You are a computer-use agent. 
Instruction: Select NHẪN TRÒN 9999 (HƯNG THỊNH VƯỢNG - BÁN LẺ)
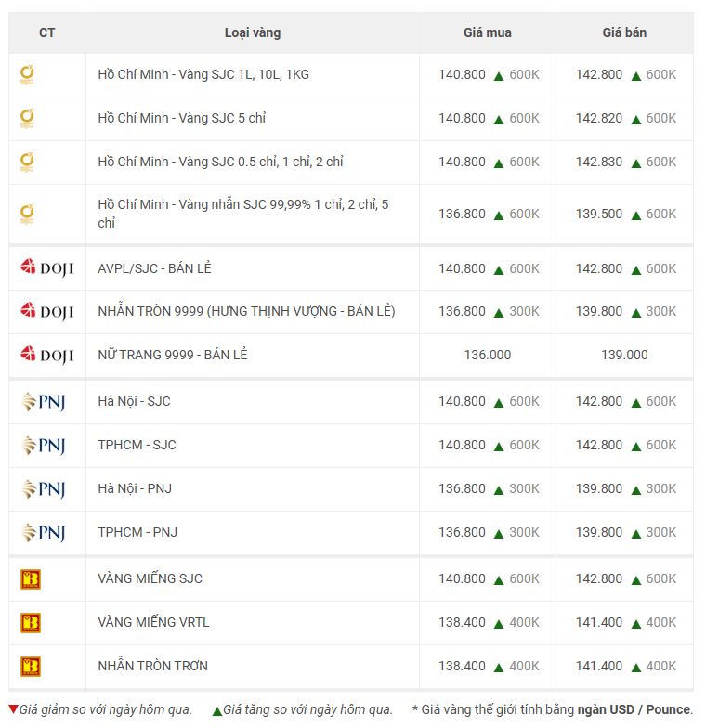pyautogui.click(x=246, y=311)
